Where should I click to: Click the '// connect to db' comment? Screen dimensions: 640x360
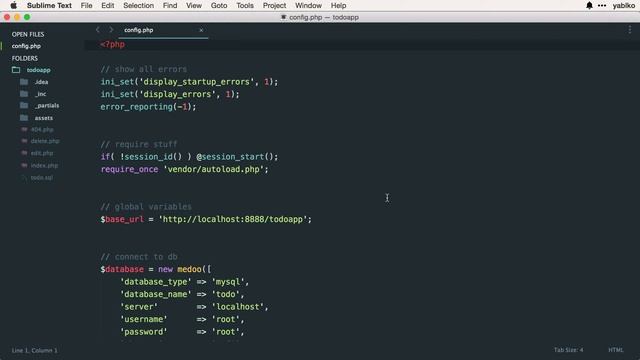click(x=139, y=257)
